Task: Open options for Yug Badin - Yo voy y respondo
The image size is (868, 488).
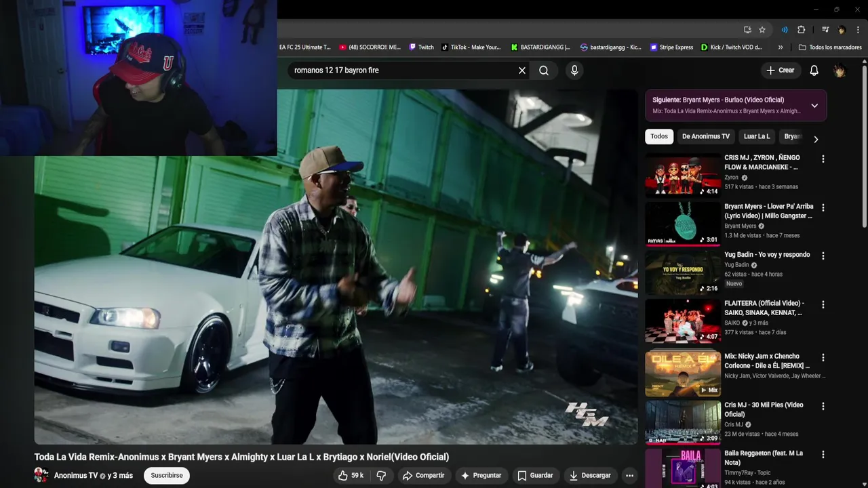Action: (x=823, y=256)
